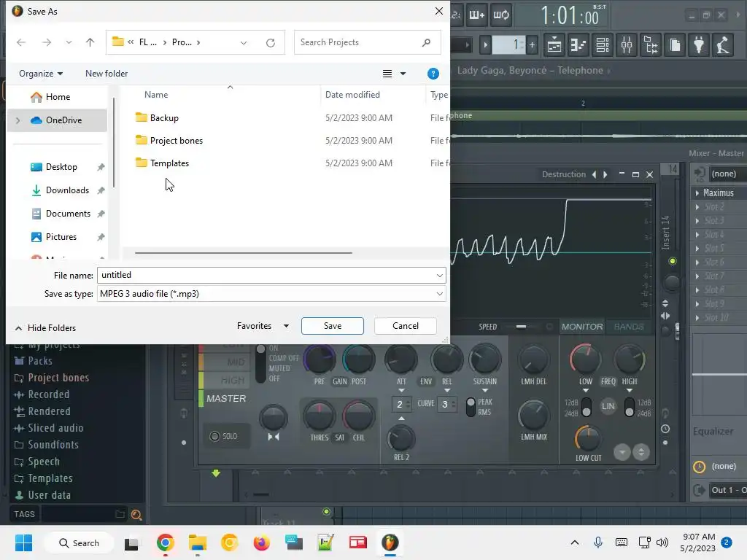Viewport: 747px width, 560px height.
Task: Click the Save As forward arrow
Action: 46,42
